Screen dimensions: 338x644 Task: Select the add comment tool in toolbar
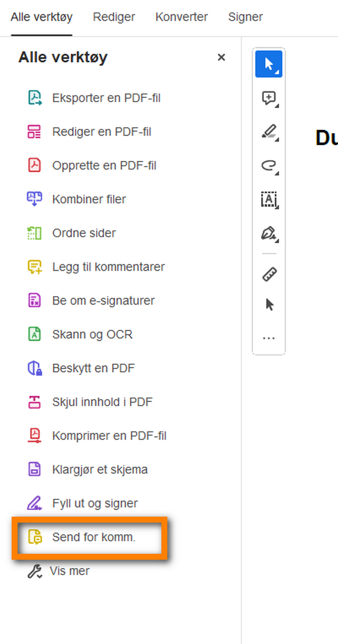coord(269,98)
